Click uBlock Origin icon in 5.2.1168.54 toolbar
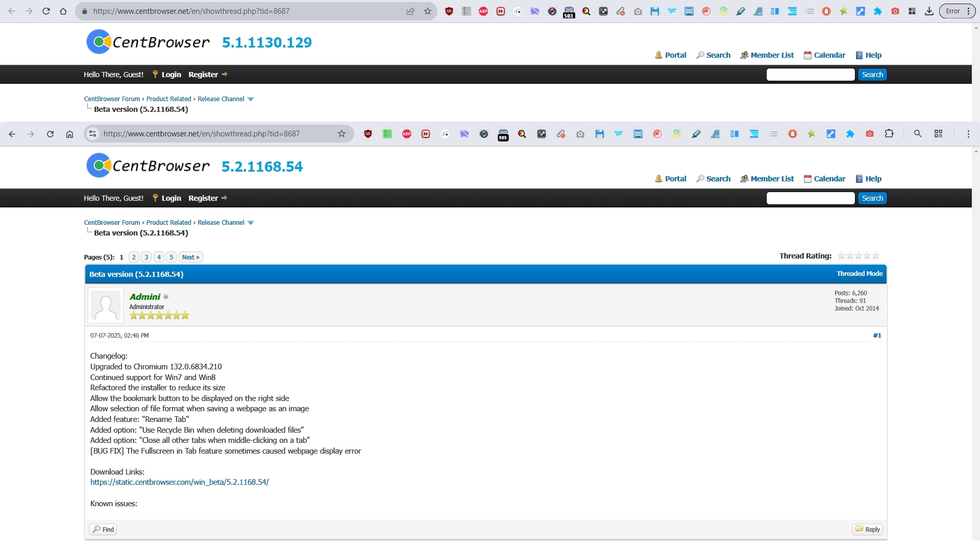This screenshot has width=980, height=542. click(x=368, y=134)
